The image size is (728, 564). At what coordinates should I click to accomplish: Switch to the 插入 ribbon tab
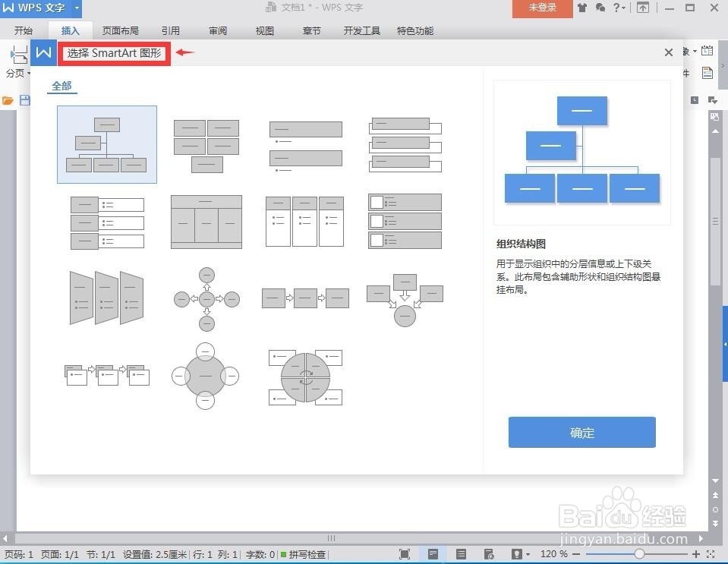point(70,30)
